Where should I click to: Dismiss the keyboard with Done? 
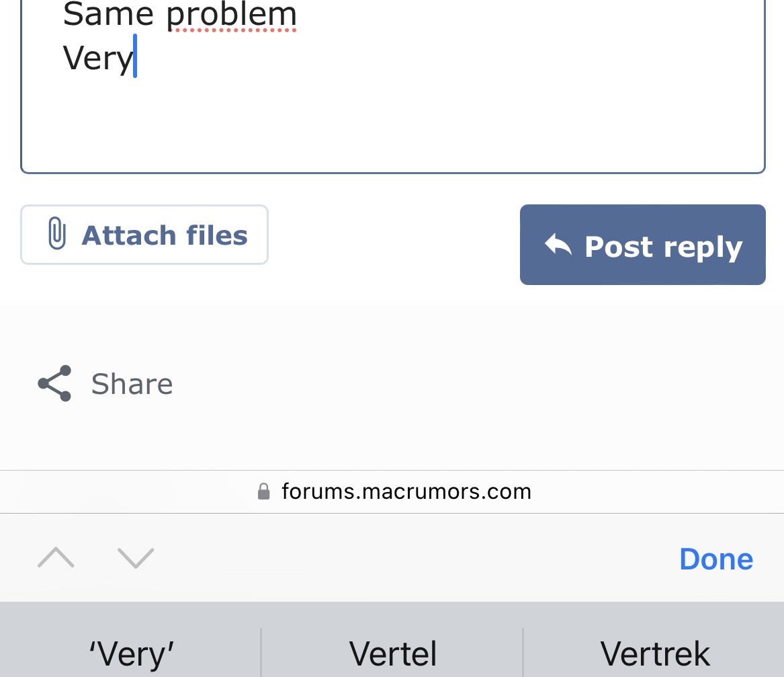coord(715,559)
